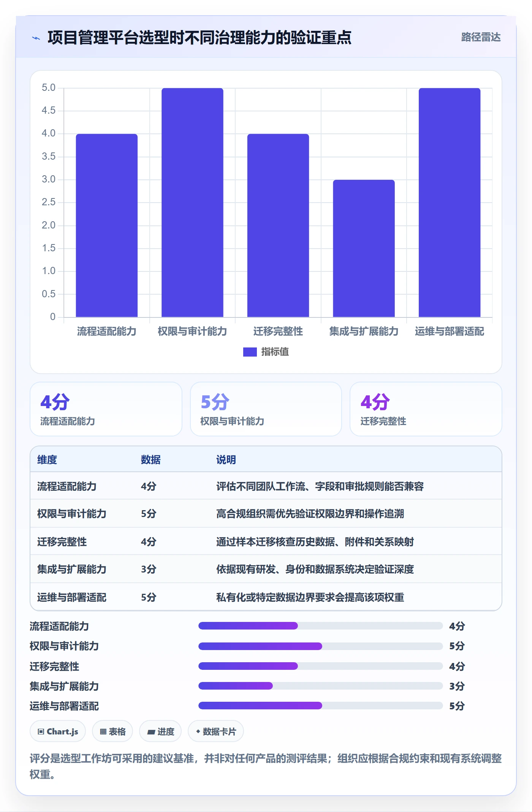Click the 流程适配能力 progress bar
The height and width of the screenshot is (812, 532).
321,626
